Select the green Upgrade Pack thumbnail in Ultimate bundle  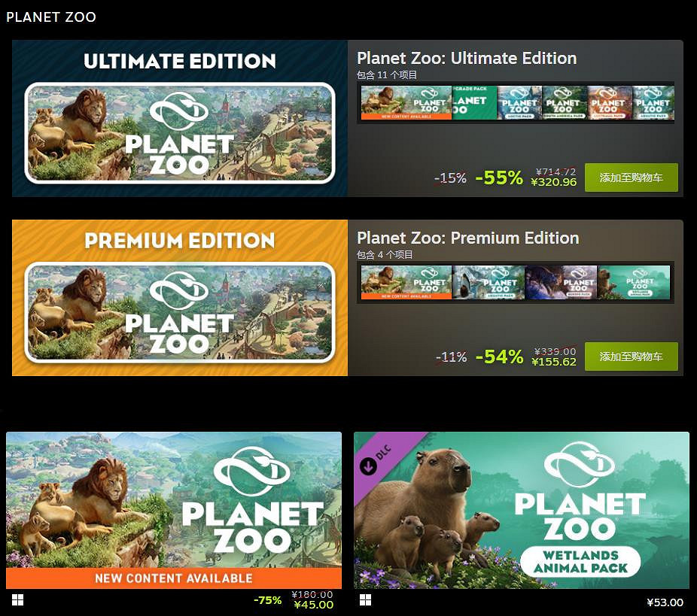(x=474, y=102)
